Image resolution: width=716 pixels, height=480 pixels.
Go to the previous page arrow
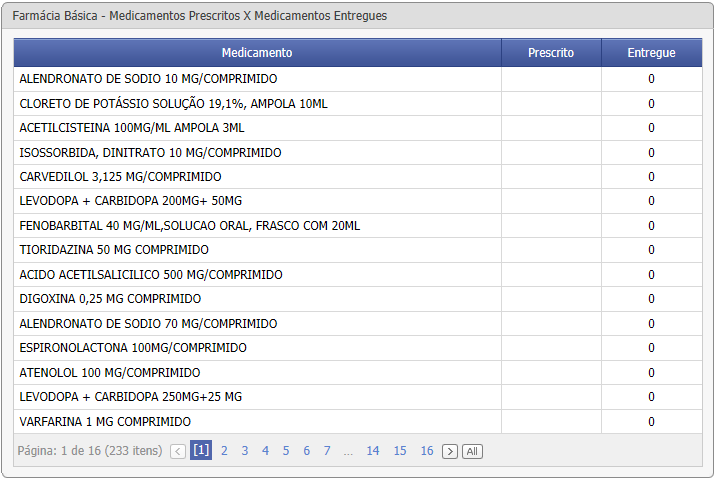(x=178, y=451)
